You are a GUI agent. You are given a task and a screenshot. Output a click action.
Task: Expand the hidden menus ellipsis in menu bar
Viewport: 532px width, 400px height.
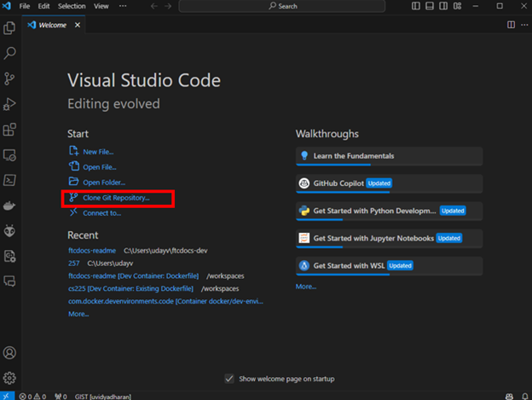[122, 6]
